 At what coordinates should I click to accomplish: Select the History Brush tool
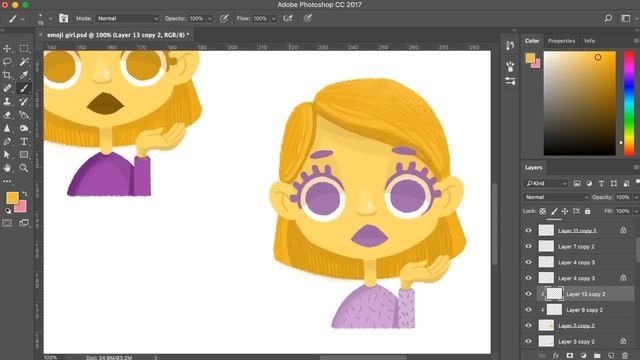pos(24,101)
